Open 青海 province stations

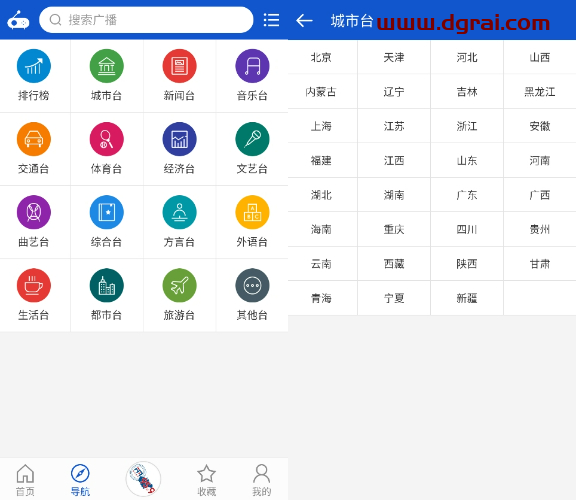coord(321,298)
